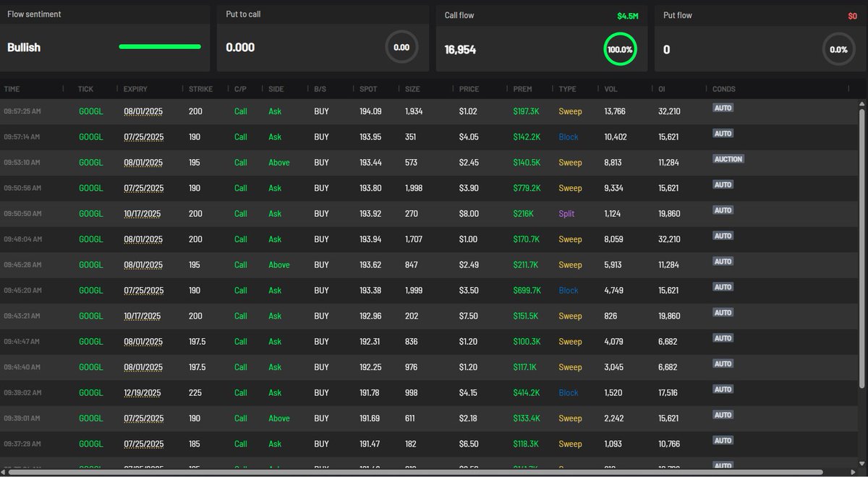Click the Block type in the 09:57:14 AM row

click(x=569, y=137)
